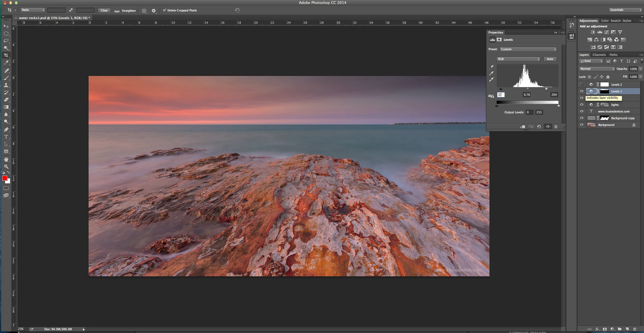
Task: Select the Horizontal Type tool
Action: [6, 137]
